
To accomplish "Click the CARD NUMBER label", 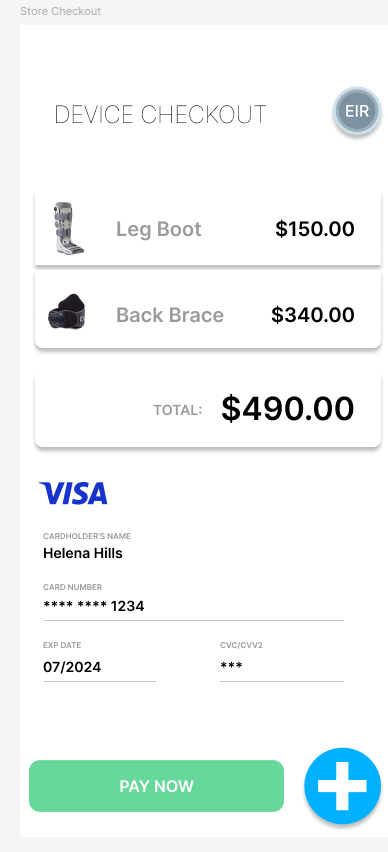I will point(72,587).
